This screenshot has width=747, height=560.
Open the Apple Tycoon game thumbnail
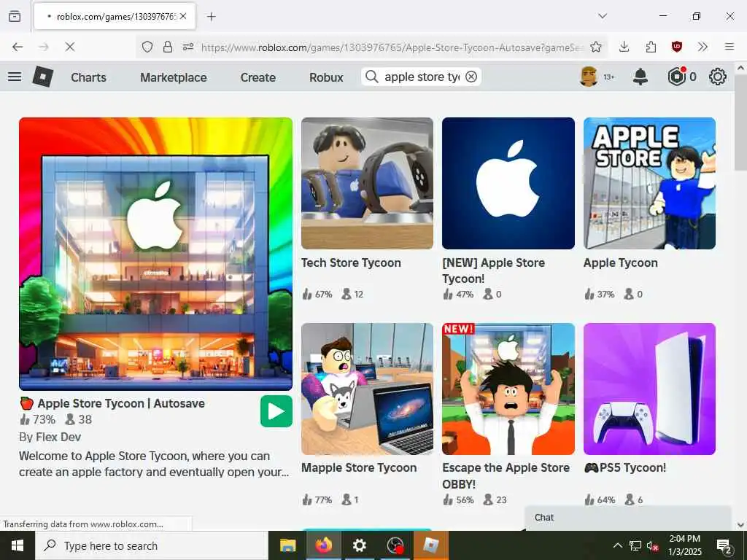pos(649,183)
